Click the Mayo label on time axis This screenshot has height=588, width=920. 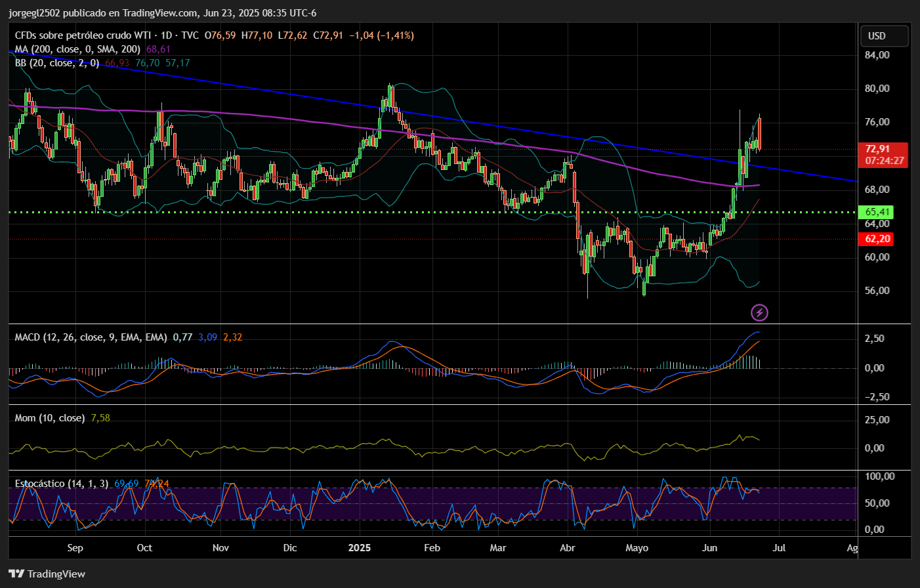tap(637, 548)
